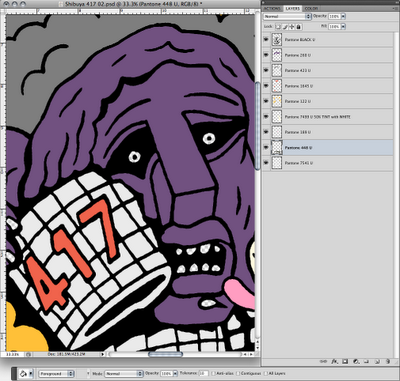Select the Paint Bucket tool icon

click(x=23, y=373)
